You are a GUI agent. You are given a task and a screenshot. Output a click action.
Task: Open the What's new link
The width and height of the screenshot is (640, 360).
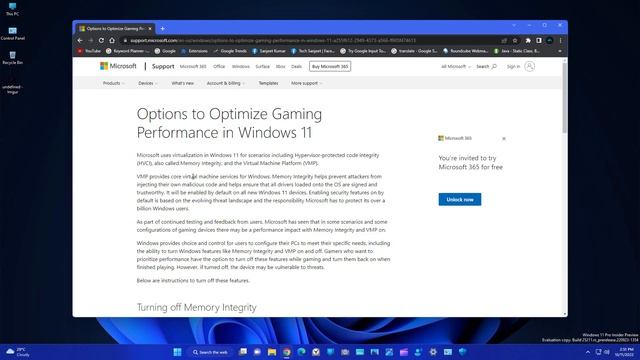click(182, 83)
